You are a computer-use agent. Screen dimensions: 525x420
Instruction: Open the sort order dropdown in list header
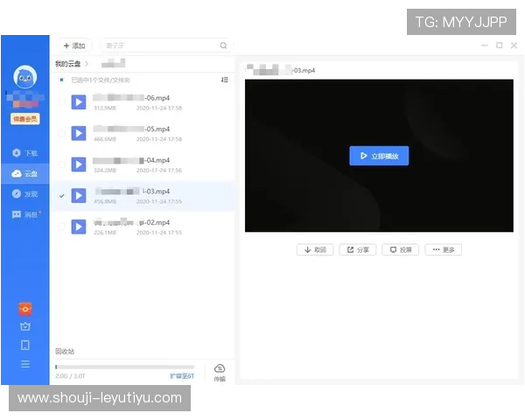click(x=224, y=80)
